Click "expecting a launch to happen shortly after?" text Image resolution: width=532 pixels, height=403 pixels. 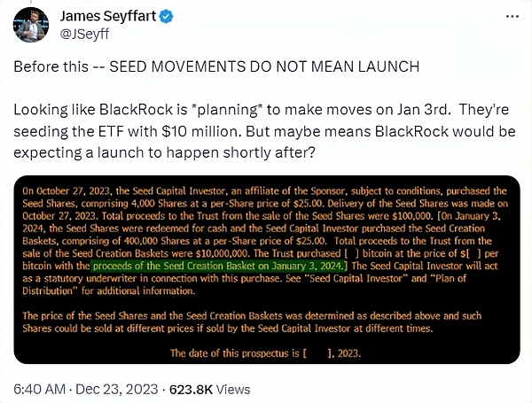tap(165, 153)
